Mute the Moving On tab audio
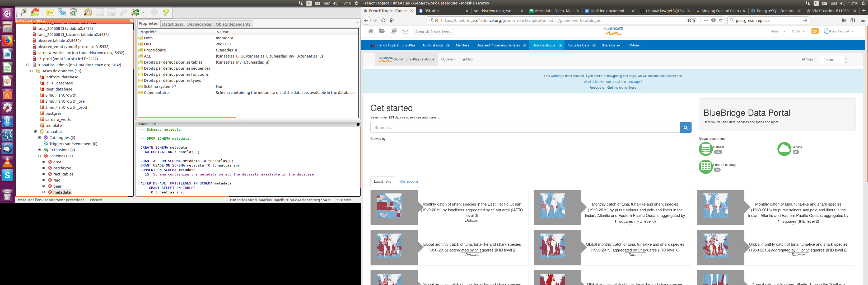The height and width of the screenshot is (285, 868). (x=739, y=11)
